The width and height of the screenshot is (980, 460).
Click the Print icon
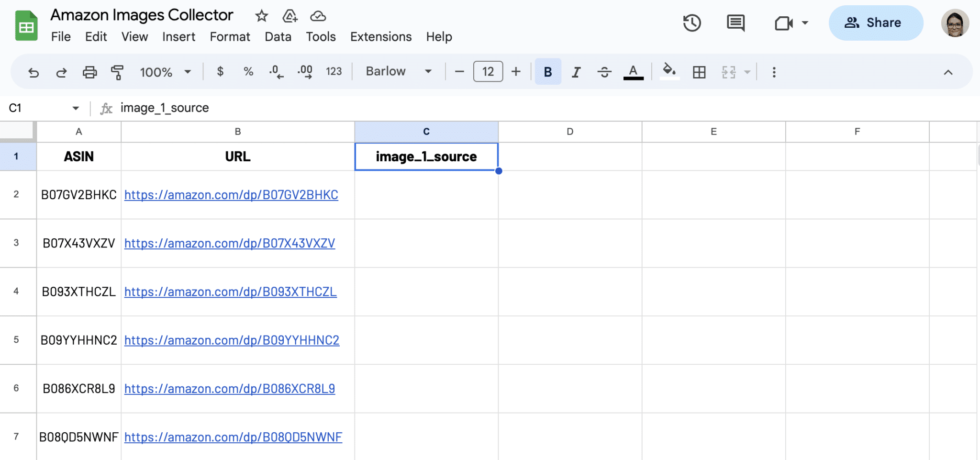click(x=89, y=72)
